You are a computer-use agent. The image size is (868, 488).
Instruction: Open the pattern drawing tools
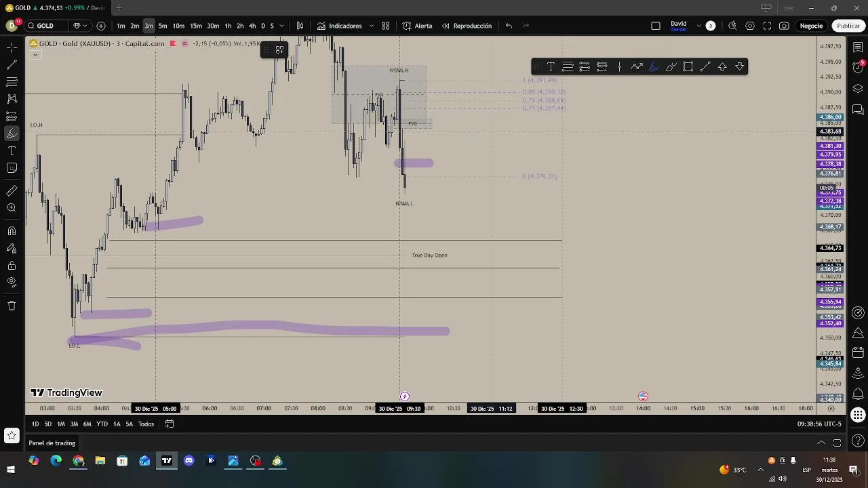point(12,99)
